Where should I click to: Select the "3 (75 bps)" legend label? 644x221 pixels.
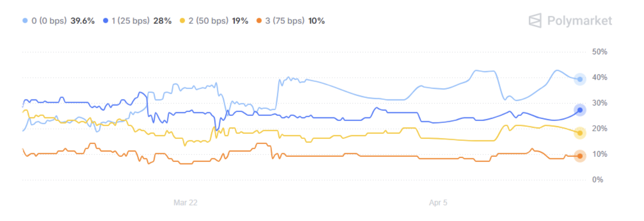pyautogui.click(x=285, y=21)
